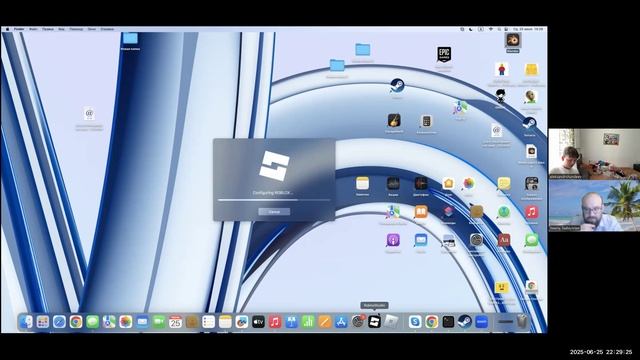Select the GarageBand guitar icon on desktop

click(x=394, y=121)
